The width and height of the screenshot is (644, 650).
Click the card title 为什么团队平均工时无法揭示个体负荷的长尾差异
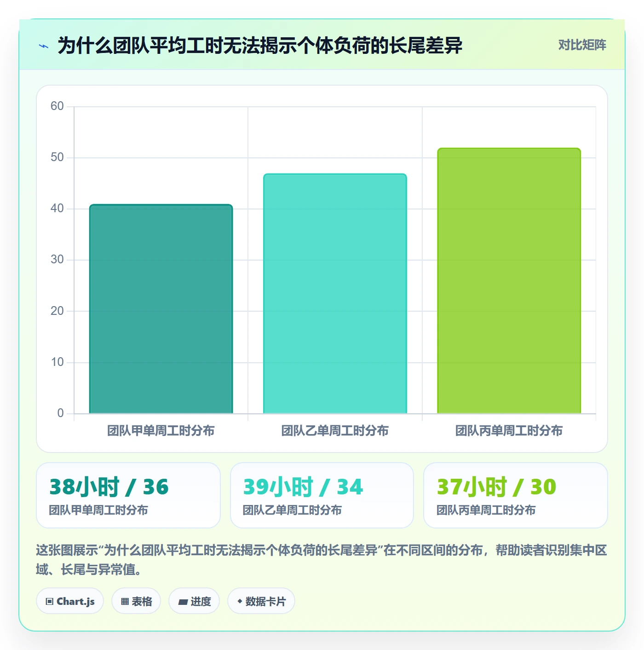point(260,46)
